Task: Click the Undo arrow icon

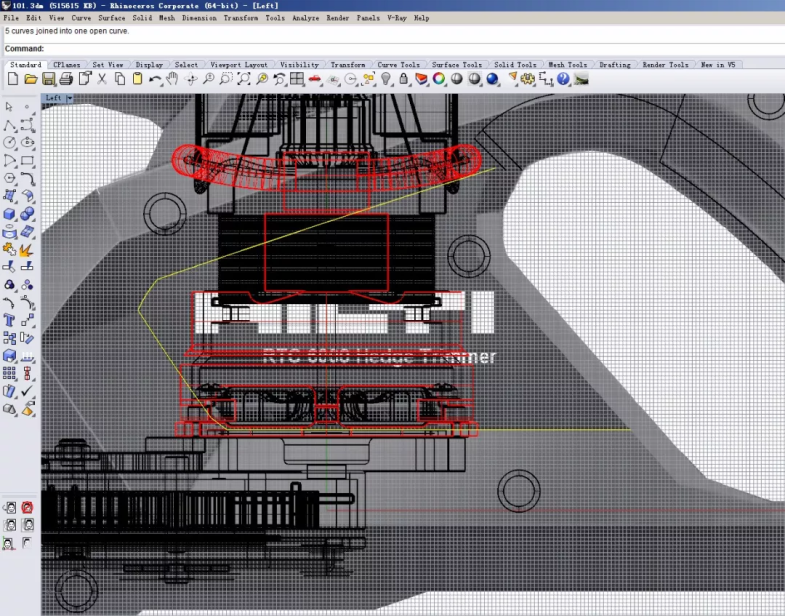Action: [155, 79]
